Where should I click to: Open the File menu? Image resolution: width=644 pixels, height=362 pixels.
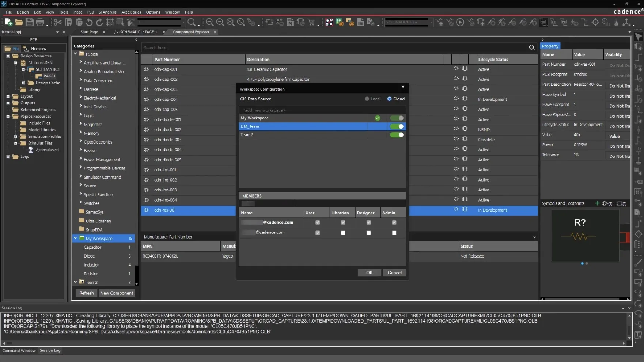pyautogui.click(x=8, y=12)
